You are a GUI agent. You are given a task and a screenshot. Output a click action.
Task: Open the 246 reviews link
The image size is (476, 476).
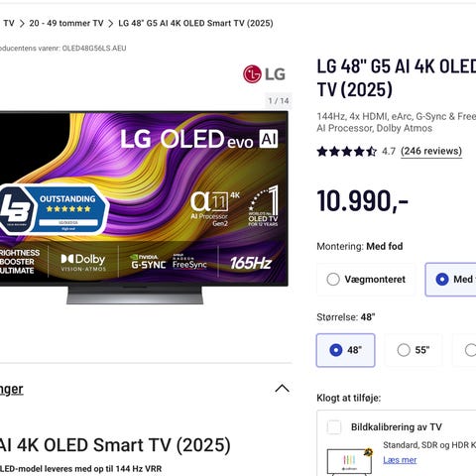point(431,152)
